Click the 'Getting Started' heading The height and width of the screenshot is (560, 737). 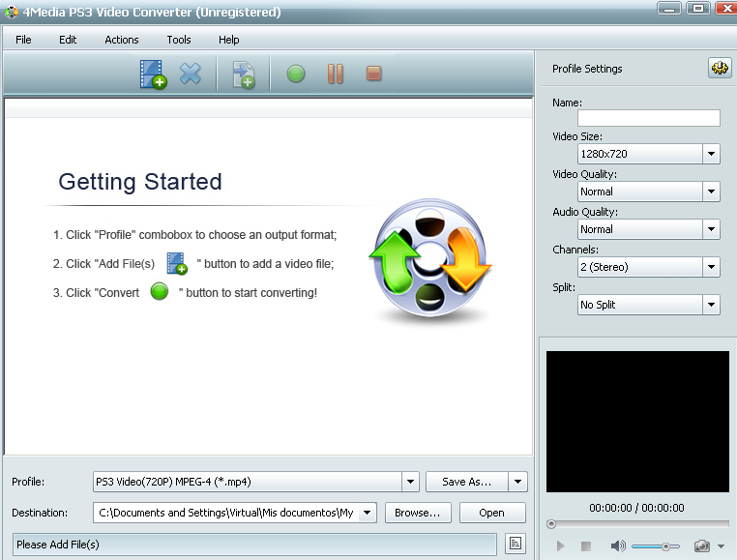tap(140, 182)
